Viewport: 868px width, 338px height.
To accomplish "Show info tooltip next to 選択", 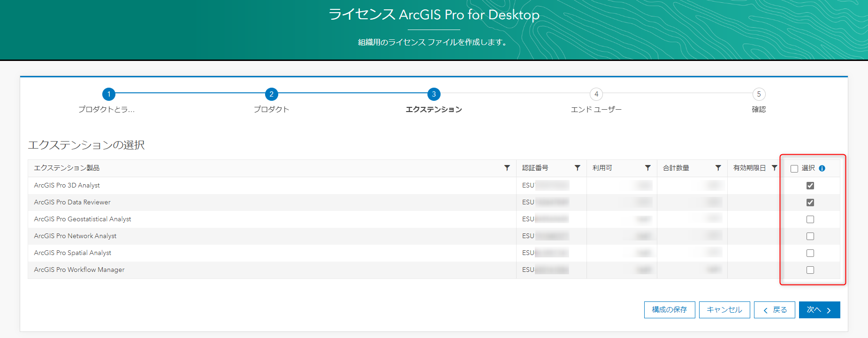I will point(822,168).
